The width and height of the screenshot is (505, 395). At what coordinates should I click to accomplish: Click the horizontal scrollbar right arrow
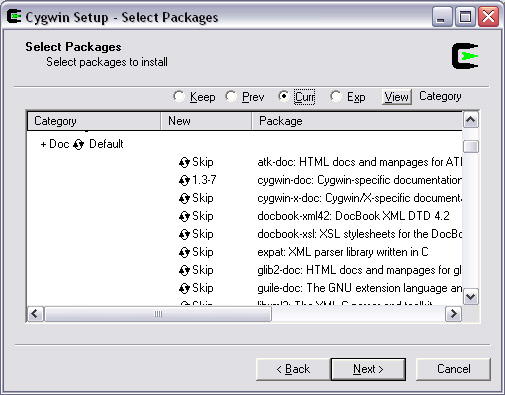coord(454,314)
